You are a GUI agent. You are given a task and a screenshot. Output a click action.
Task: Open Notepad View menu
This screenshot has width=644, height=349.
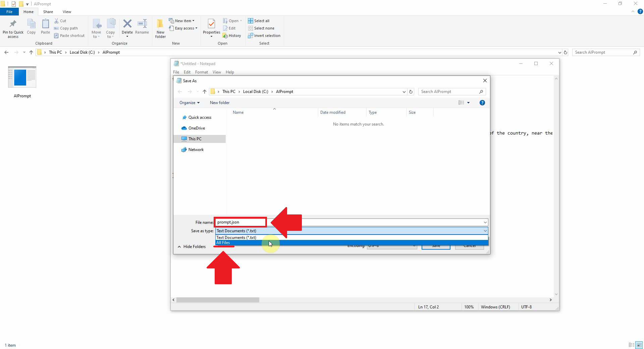[x=217, y=72]
